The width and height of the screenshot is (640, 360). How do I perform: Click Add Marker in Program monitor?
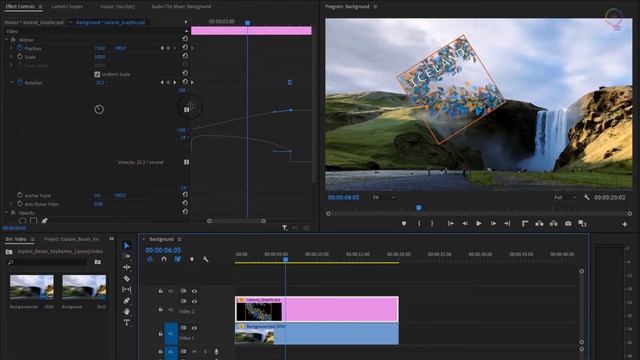tap(404, 224)
